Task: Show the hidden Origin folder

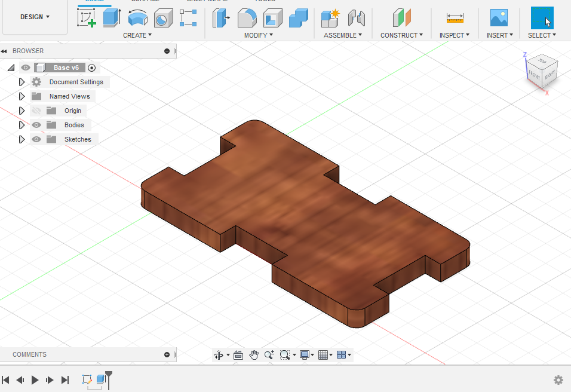Action: point(36,111)
